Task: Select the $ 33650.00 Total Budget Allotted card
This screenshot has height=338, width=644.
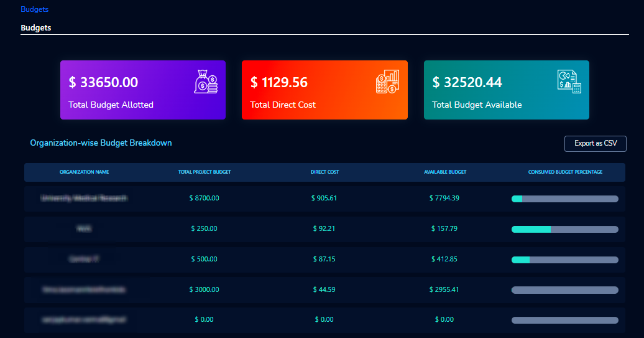Action: coord(143,90)
